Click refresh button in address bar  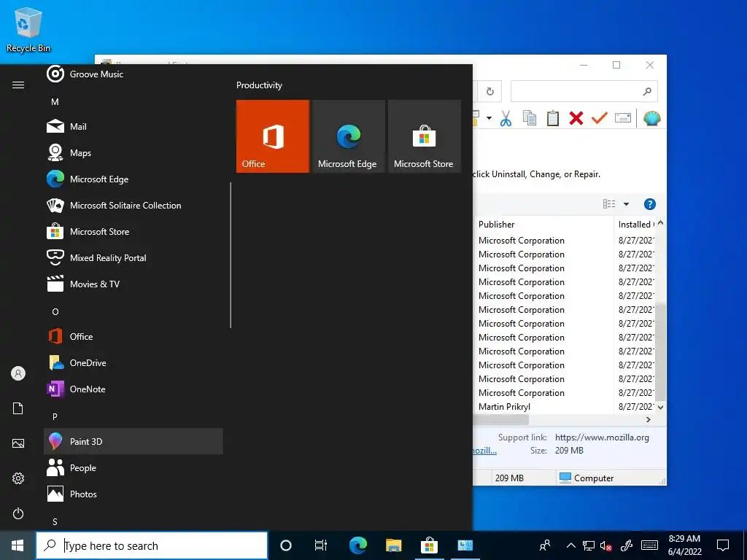(489, 91)
